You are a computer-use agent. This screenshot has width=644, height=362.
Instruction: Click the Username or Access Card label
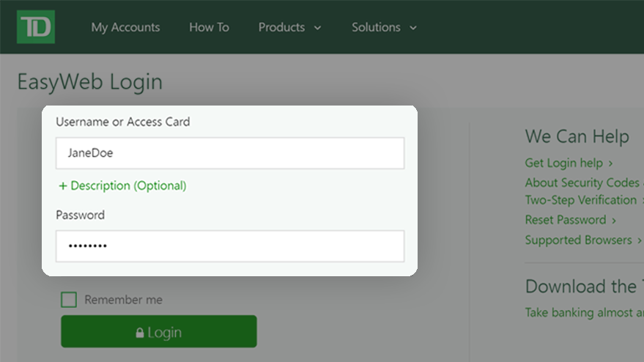123,122
